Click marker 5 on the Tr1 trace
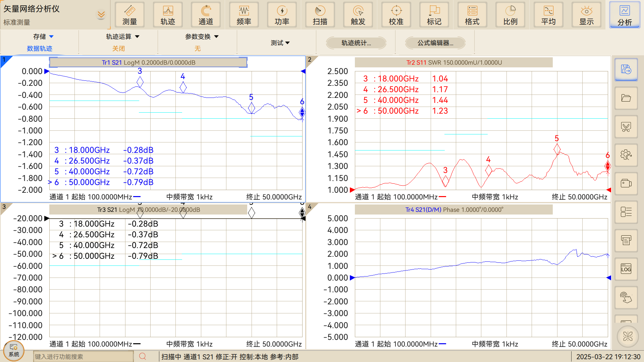This screenshot has height=362, width=644. 251,108
